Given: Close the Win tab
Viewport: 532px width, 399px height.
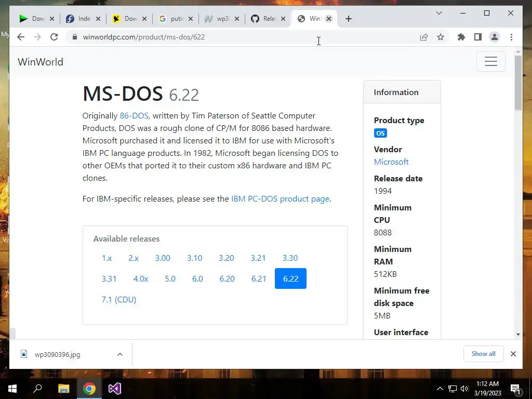Looking at the screenshot, I should 328,19.
